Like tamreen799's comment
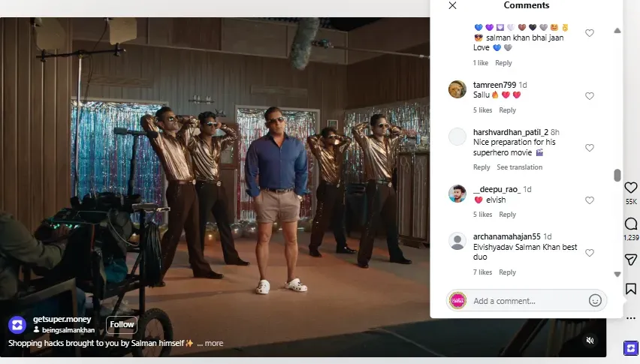 coord(590,96)
